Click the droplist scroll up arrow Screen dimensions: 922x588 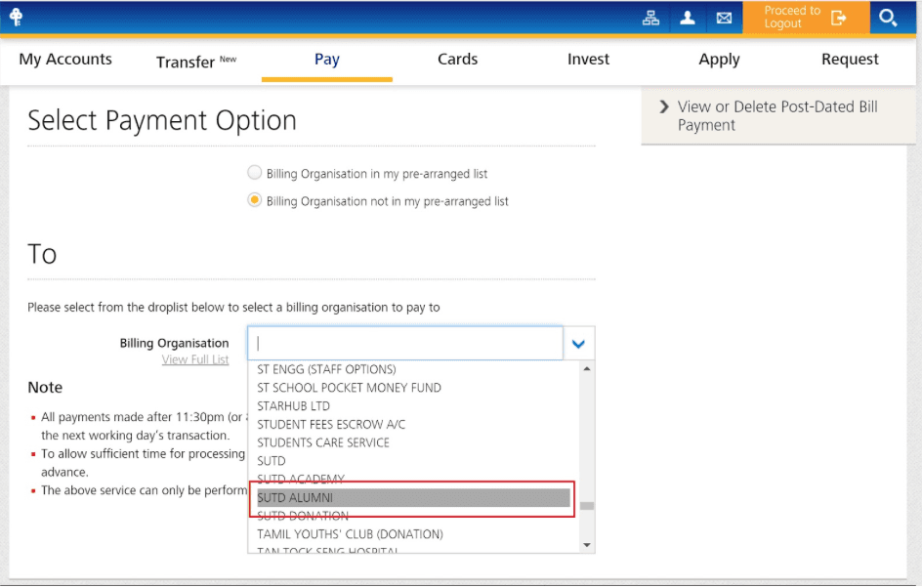point(587,368)
